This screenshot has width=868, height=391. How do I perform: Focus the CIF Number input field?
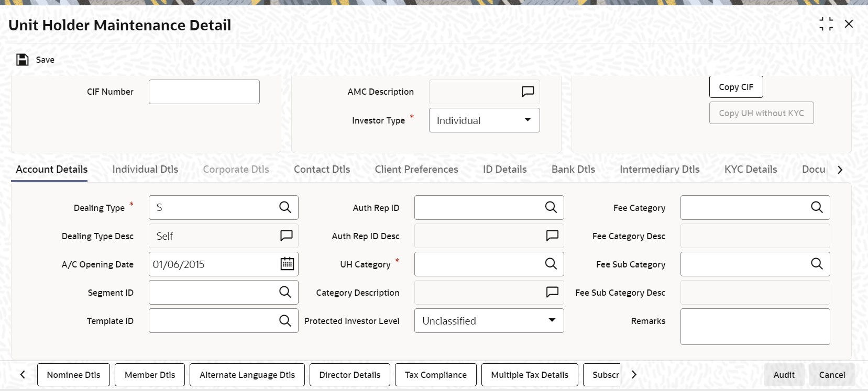click(204, 92)
